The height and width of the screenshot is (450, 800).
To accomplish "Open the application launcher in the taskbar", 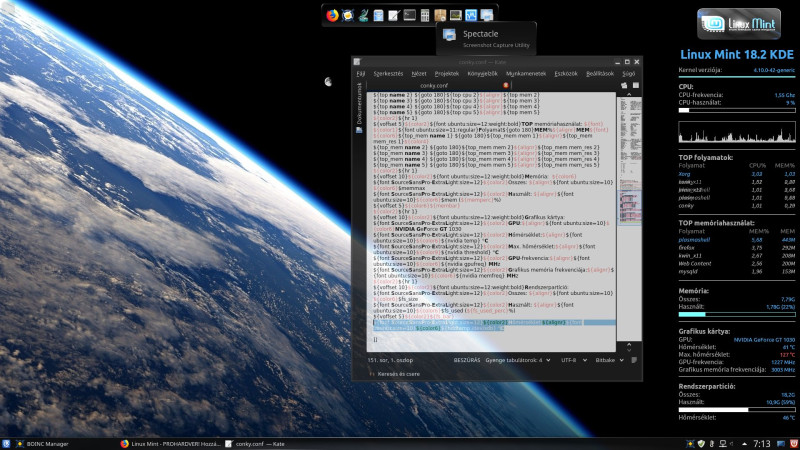I will [6, 444].
